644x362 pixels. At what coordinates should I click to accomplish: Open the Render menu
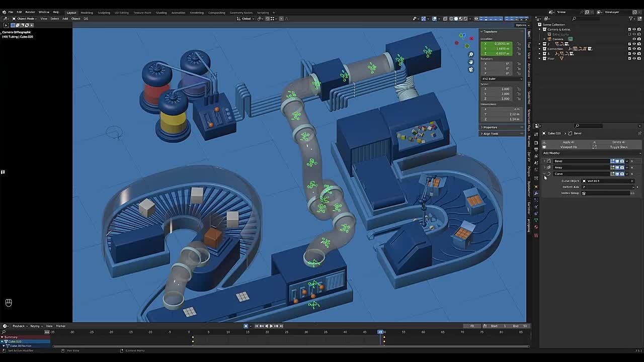(x=29, y=12)
